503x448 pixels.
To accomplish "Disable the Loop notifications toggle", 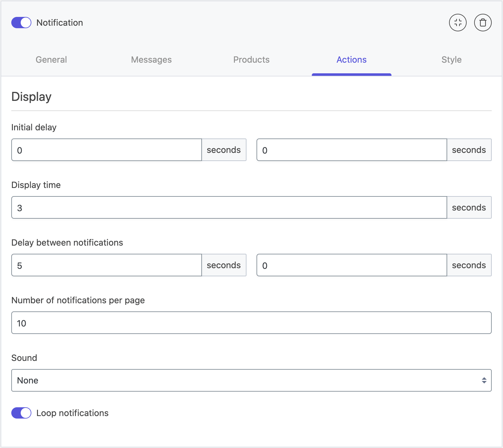I will (x=21, y=413).
